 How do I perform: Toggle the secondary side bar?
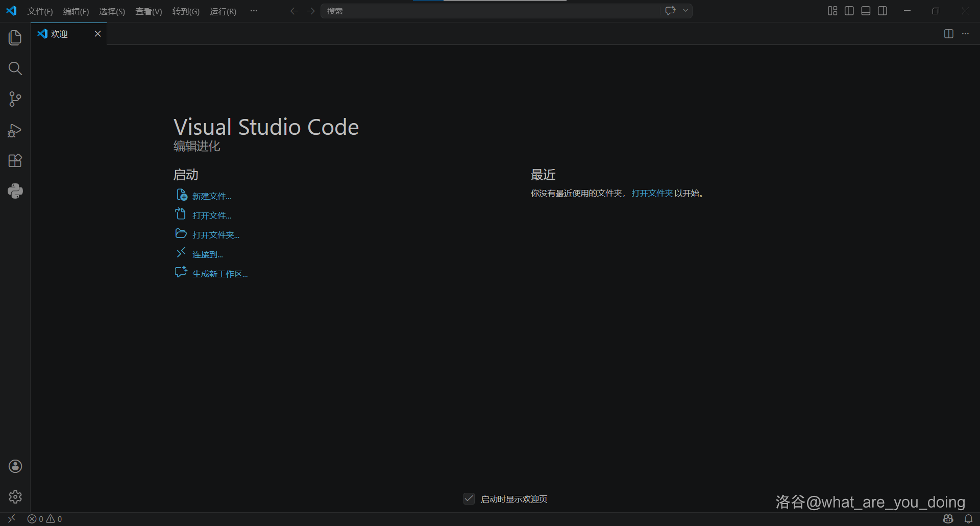pyautogui.click(x=883, y=11)
